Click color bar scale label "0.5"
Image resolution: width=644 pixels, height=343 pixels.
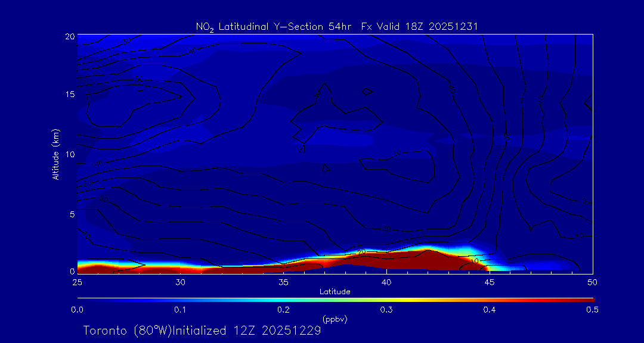click(x=593, y=310)
